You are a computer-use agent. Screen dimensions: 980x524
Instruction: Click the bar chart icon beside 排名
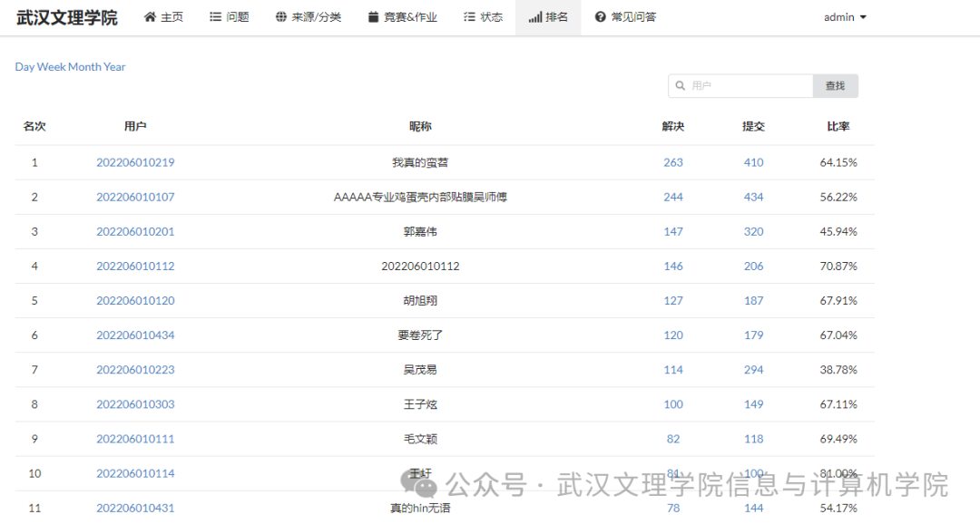(534, 17)
